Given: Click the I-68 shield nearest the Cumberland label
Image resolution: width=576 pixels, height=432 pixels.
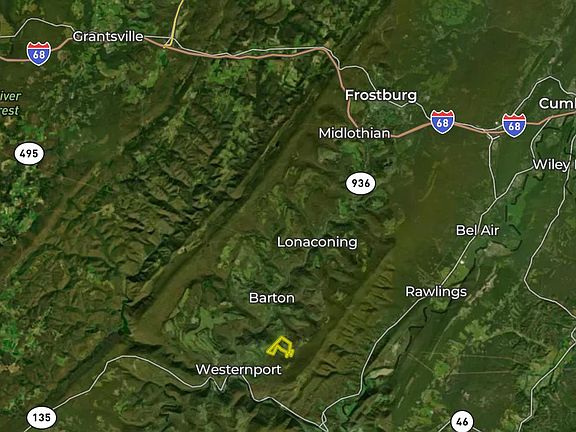Looking at the screenshot, I should pyautogui.click(x=514, y=125).
